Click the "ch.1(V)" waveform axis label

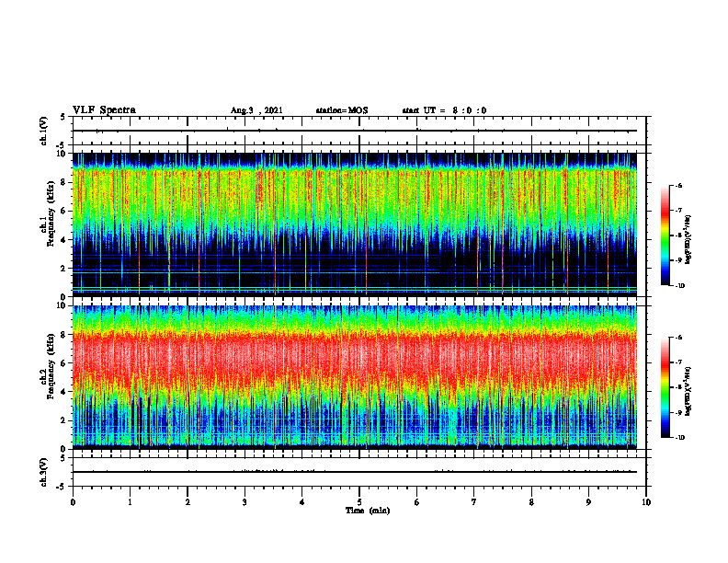point(44,131)
